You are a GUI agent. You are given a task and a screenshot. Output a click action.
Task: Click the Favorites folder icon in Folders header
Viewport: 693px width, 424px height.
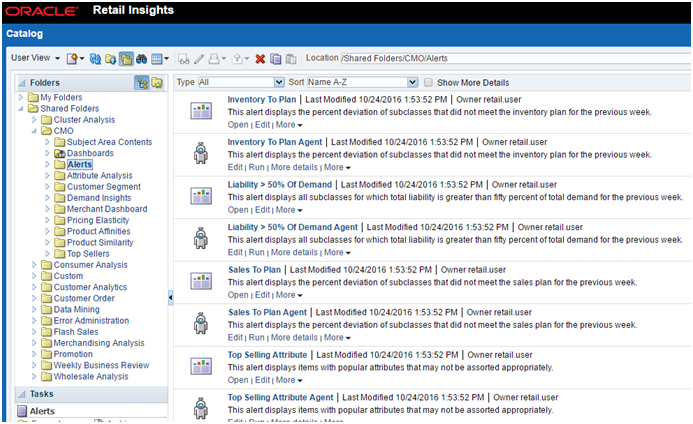point(157,83)
